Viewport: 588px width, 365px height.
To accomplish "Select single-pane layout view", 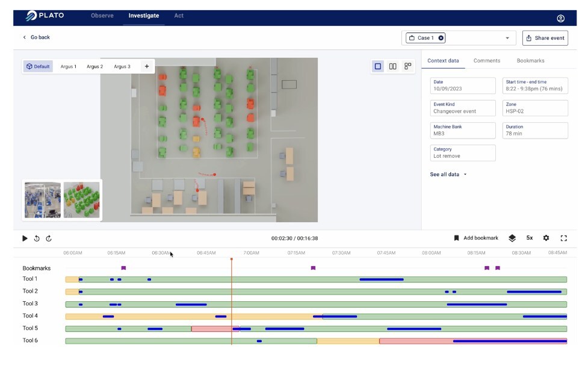I will 378,66.
